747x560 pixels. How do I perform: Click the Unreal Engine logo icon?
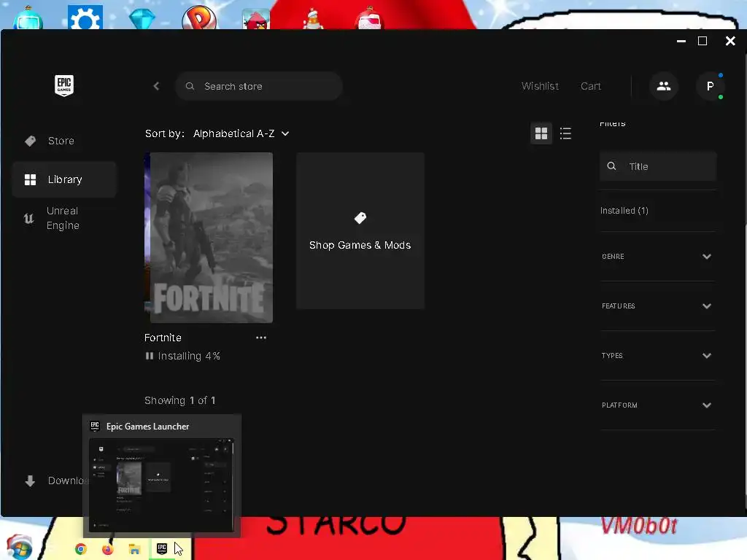tap(29, 218)
